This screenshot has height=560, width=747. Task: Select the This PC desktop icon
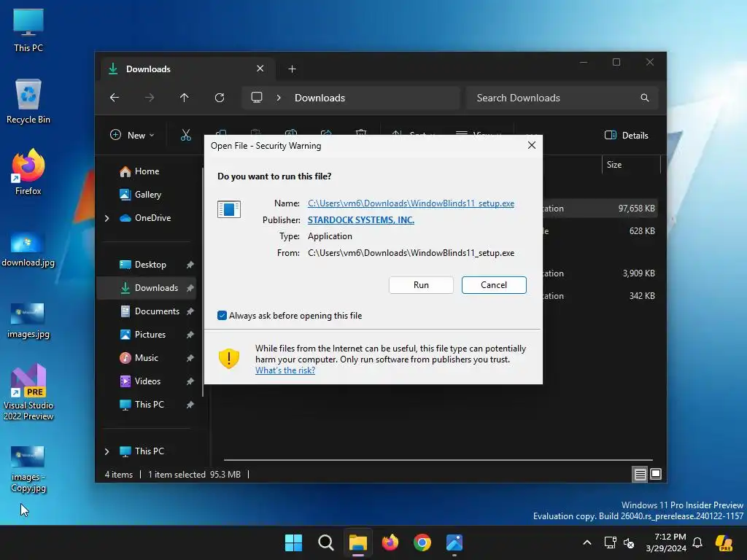[28, 31]
